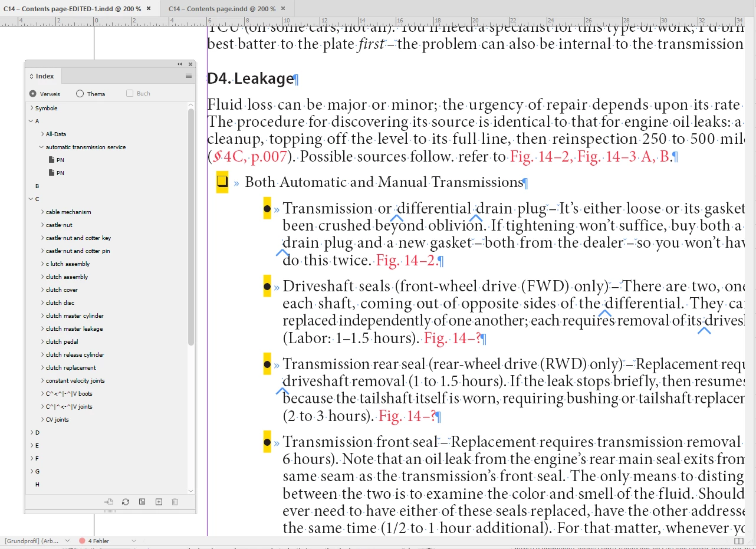Open the Grundprofil preflight profile dropdown
Image resolution: width=756 pixels, height=549 pixels.
tap(67, 541)
